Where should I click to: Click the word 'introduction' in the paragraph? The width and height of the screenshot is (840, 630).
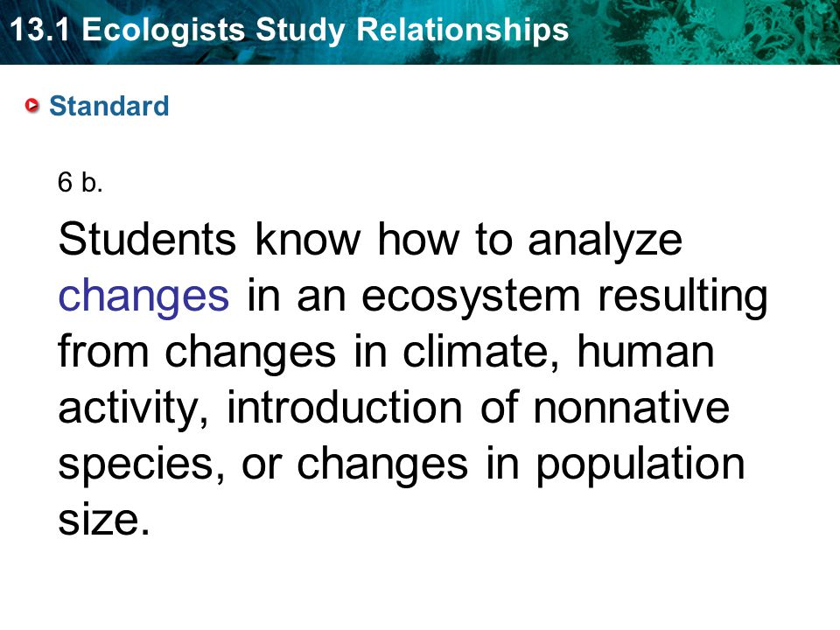[x=345, y=407]
